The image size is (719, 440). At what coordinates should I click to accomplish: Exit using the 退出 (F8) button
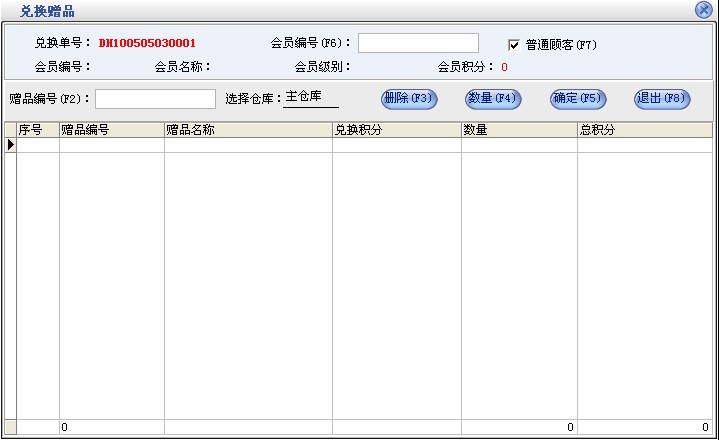click(662, 99)
